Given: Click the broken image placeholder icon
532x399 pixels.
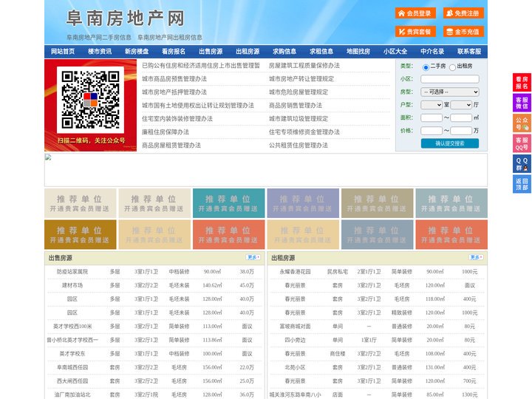Looking at the screenshot, I should click(48, 157).
